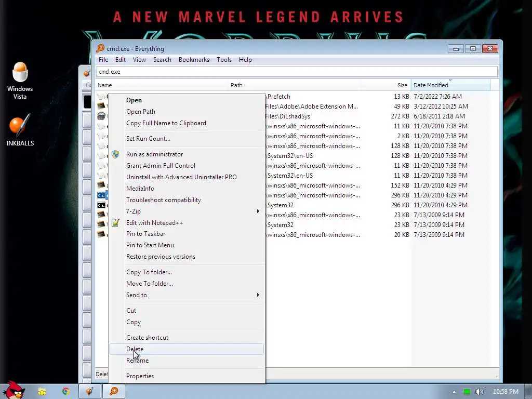Click the 20 KB size cell
The width and height of the screenshot is (532, 399).
pos(402,235)
